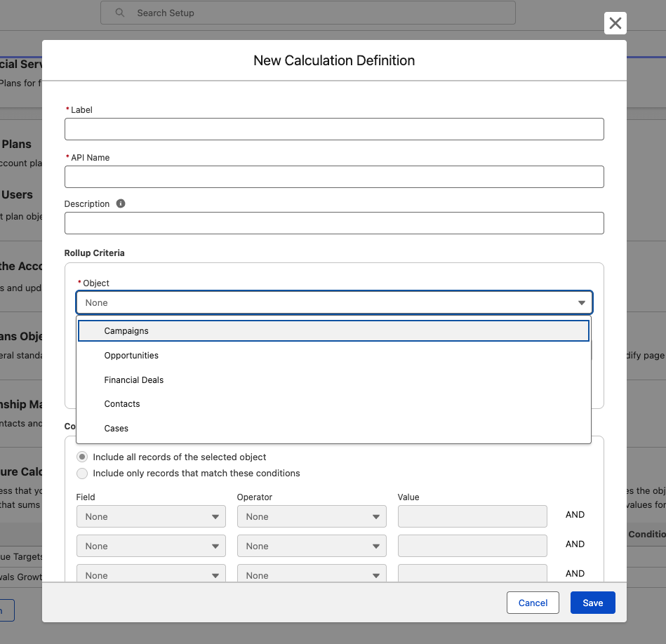Click the Description info icon

click(121, 203)
